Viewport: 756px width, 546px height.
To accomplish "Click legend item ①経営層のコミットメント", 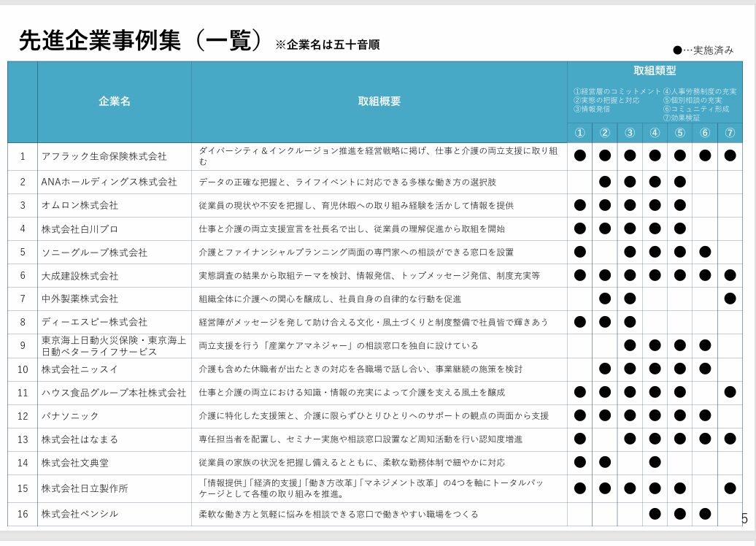I will click(617, 91).
